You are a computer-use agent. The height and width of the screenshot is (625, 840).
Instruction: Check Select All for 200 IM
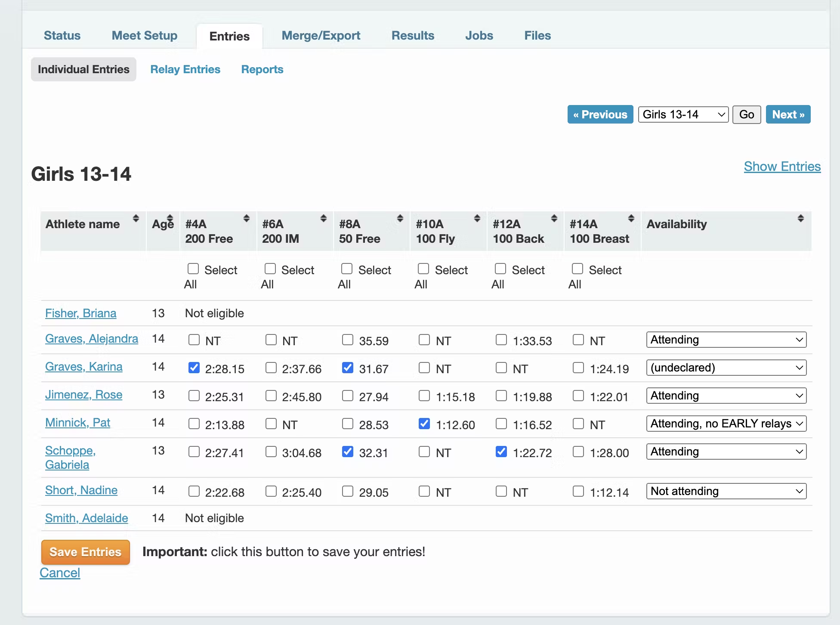pyautogui.click(x=270, y=269)
